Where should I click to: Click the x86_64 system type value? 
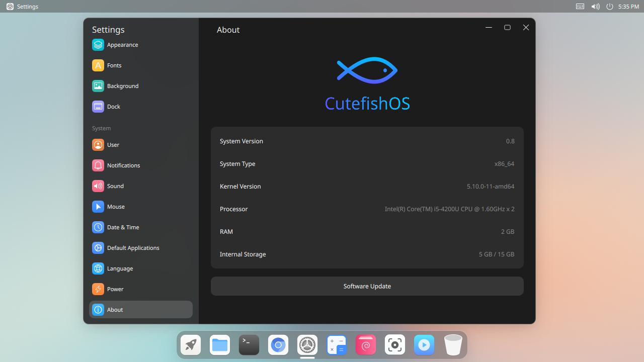tap(504, 164)
